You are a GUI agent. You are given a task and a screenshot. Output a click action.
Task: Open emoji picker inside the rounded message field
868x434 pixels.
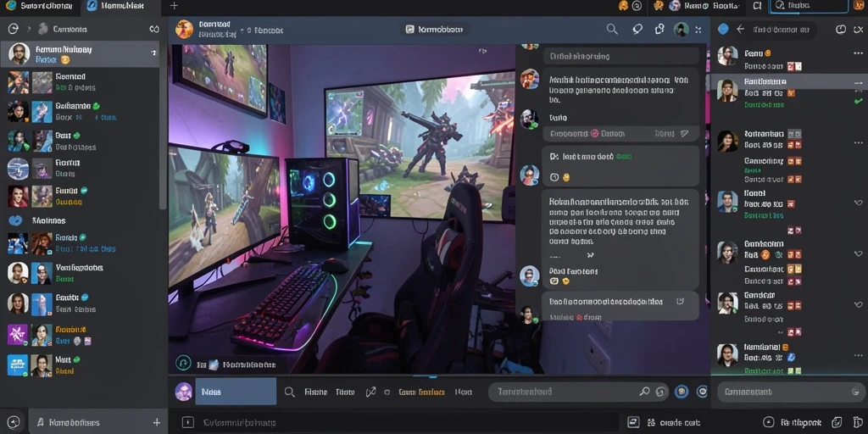pyautogui.click(x=659, y=392)
